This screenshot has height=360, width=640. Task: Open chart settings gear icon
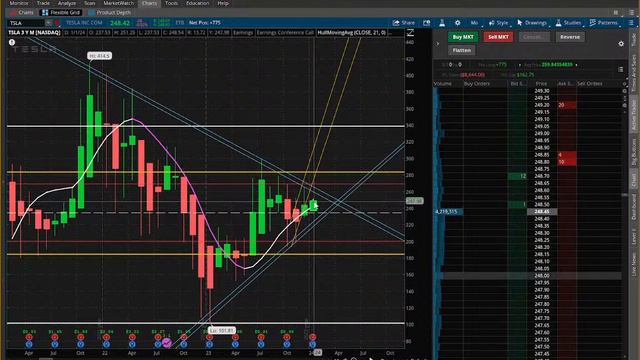[458, 23]
